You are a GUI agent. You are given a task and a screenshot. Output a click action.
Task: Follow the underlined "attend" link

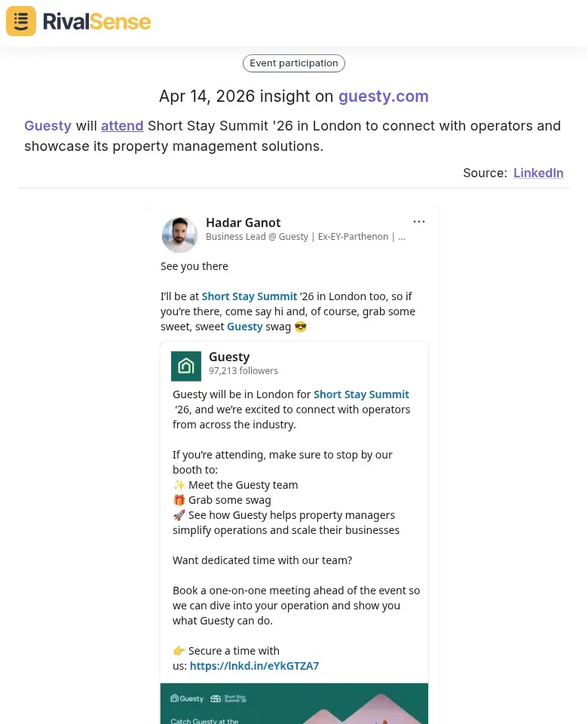[122, 126]
